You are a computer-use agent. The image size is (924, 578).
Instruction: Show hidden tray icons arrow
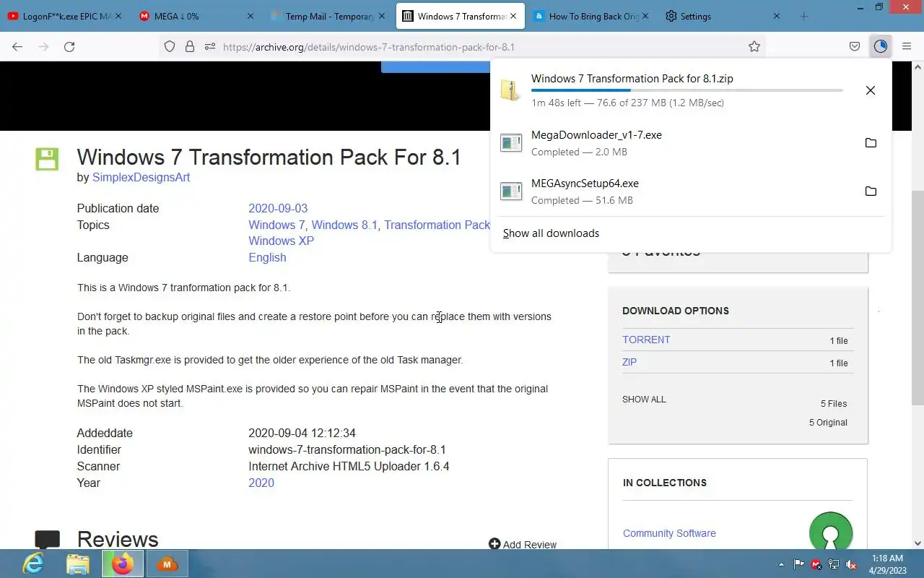point(781,564)
